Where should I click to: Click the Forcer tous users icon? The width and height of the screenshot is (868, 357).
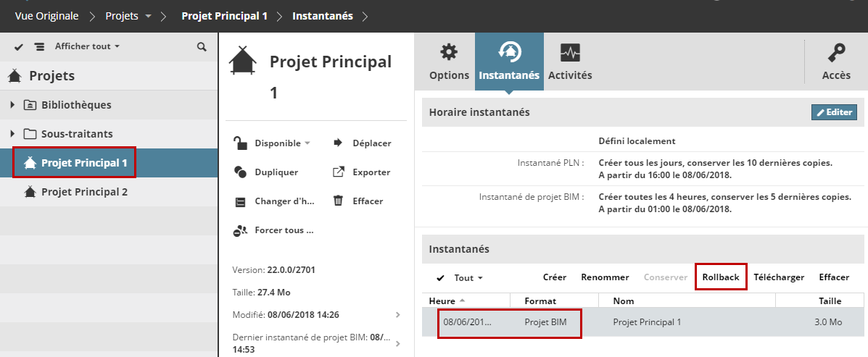(241, 230)
